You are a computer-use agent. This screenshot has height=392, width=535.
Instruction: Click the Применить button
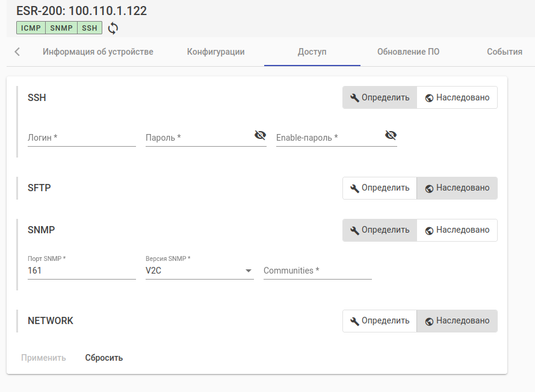pos(43,358)
